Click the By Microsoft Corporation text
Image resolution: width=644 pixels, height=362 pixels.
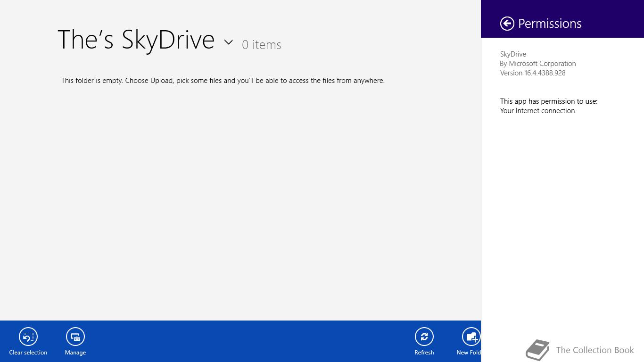point(538,64)
